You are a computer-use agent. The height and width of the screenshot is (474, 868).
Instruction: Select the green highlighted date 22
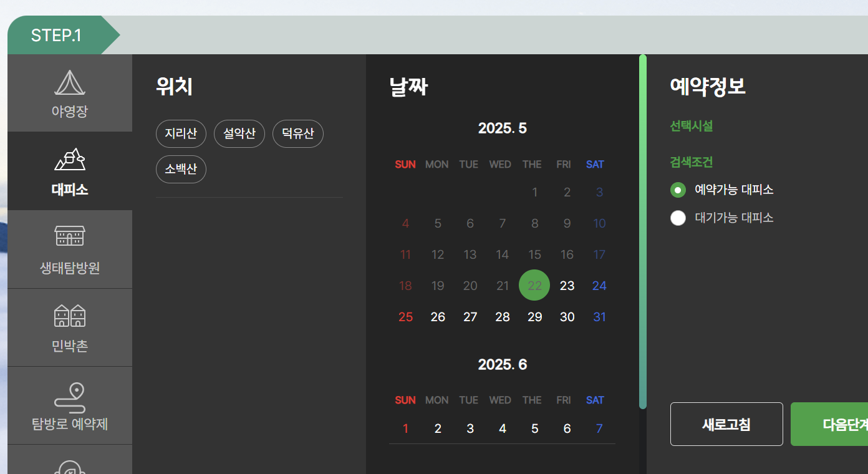coord(534,285)
